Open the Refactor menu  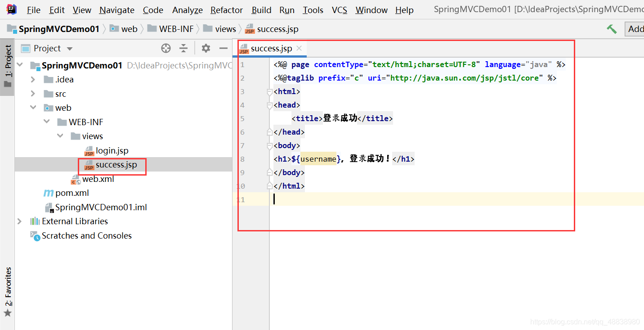click(x=227, y=10)
